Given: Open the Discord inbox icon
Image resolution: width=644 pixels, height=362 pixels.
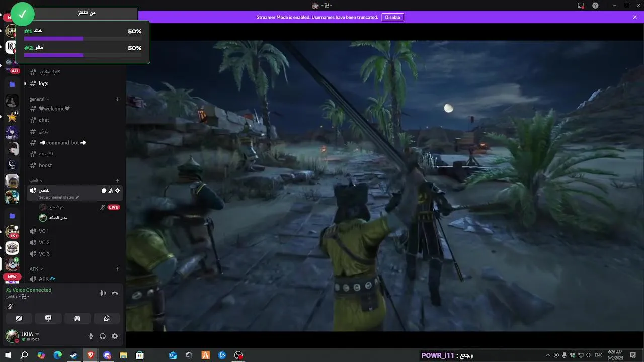Looking at the screenshot, I should point(581,6).
